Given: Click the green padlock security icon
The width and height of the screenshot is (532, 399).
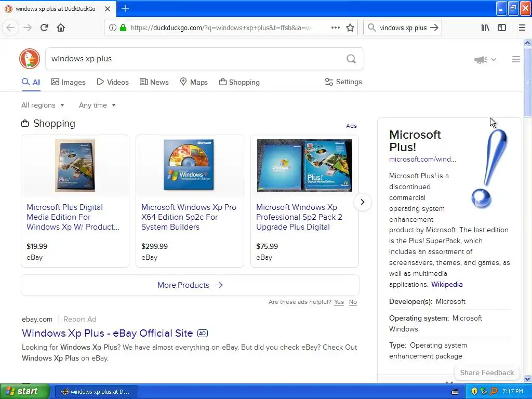Looking at the screenshot, I should click(x=123, y=28).
